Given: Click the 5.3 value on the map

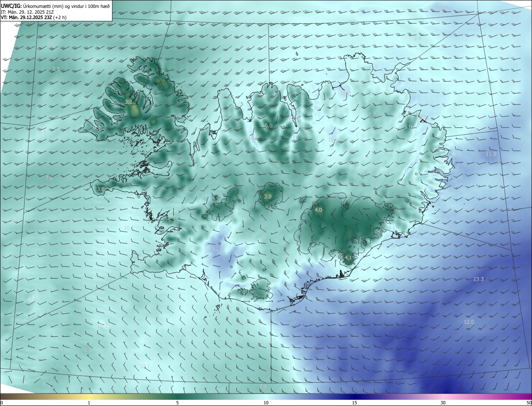Looking at the screenshot, I should [x=171, y=220].
